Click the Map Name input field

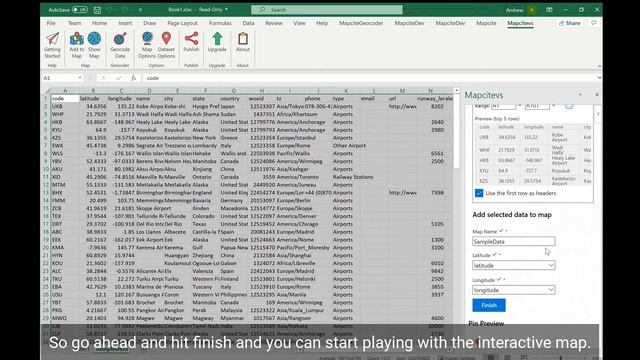tap(513, 241)
